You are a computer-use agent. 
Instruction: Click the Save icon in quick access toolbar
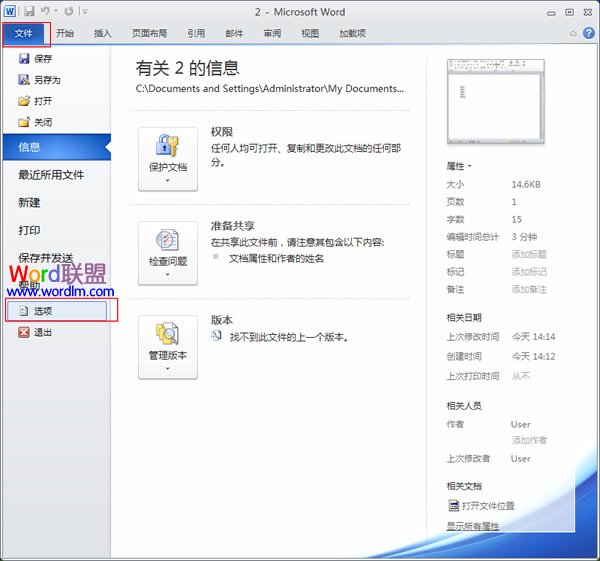(x=29, y=11)
